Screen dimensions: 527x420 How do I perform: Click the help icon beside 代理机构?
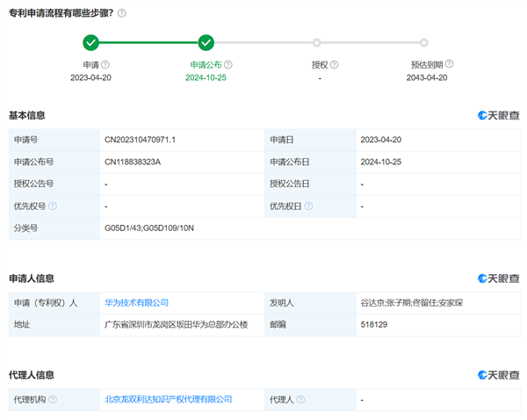click(x=53, y=400)
